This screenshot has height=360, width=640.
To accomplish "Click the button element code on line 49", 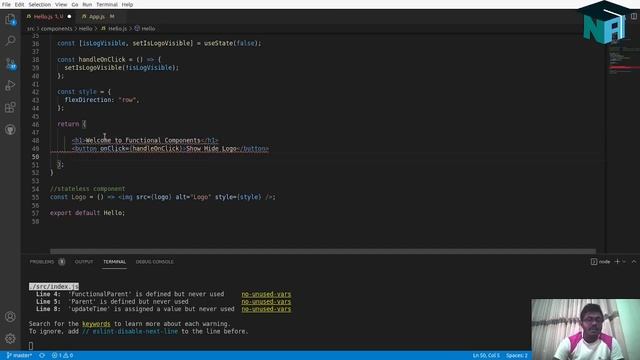I will pyautogui.click(x=170, y=149).
